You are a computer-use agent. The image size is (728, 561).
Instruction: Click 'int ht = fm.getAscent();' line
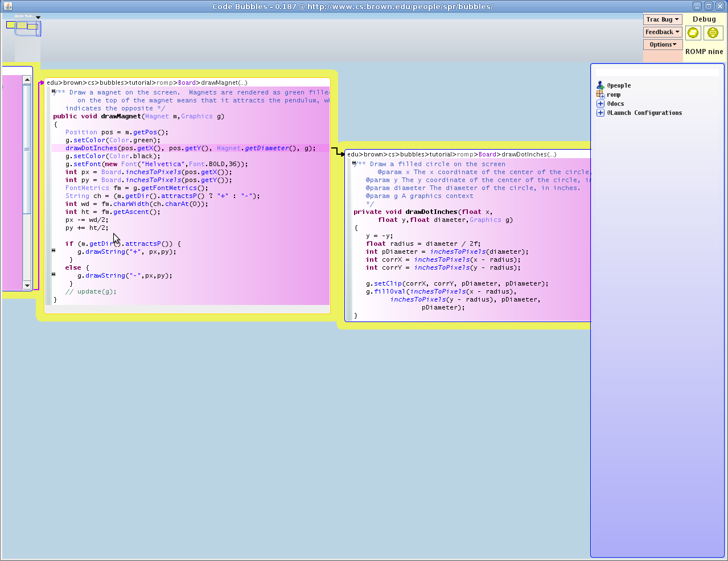pos(113,212)
